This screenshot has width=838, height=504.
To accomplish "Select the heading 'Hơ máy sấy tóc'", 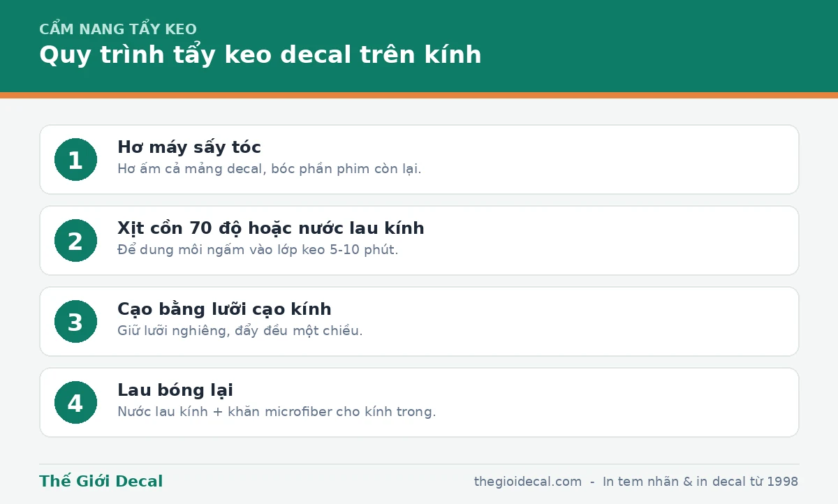I will pyautogui.click(x=189, y=147).
